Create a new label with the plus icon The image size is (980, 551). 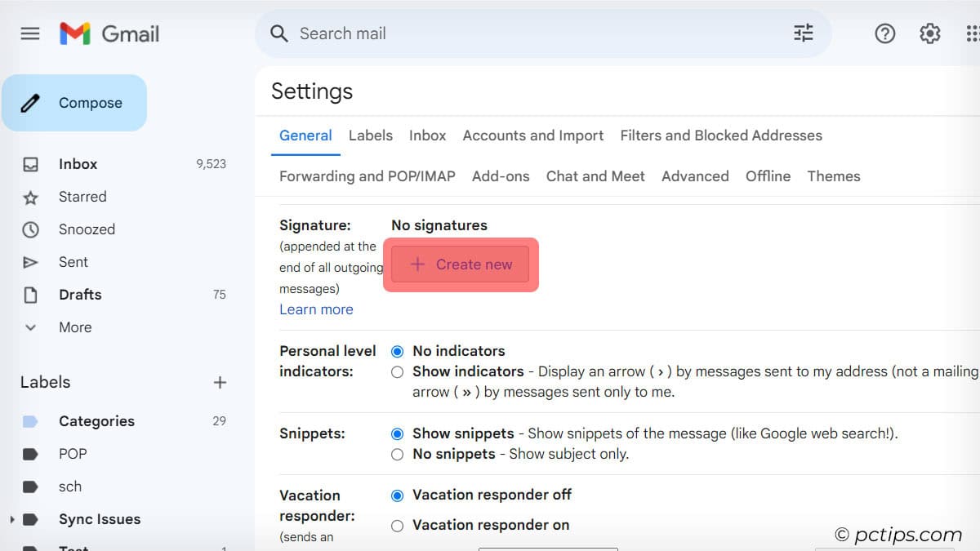point(220,382)
